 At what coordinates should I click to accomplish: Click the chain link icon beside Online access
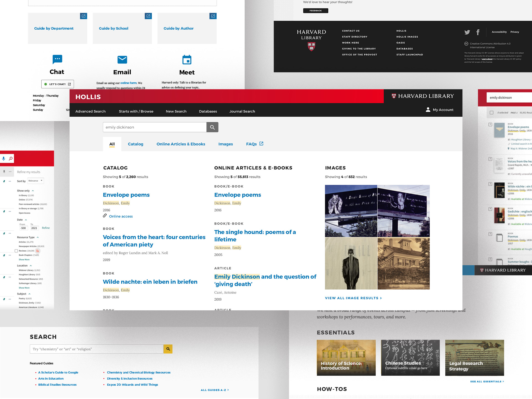point(105,216)
